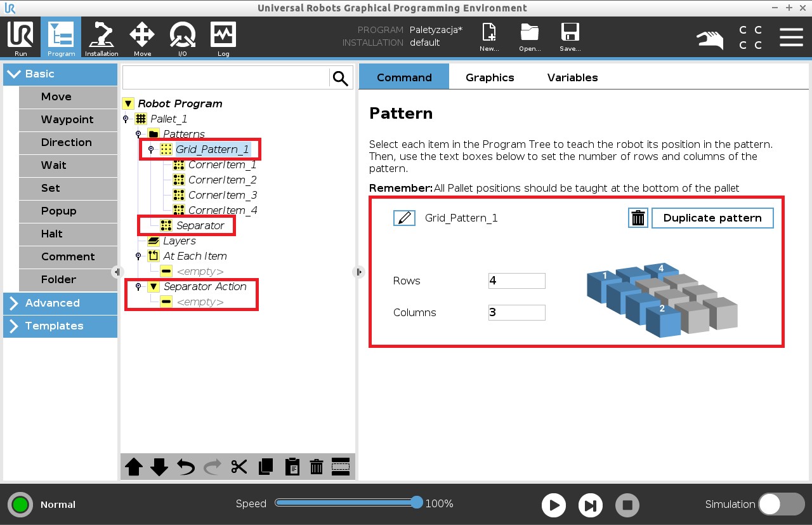Image resolution: width=812 pixels, height=525 pixels.
Task: Click the Speed slider handle
Action: (x=416, y=503)
